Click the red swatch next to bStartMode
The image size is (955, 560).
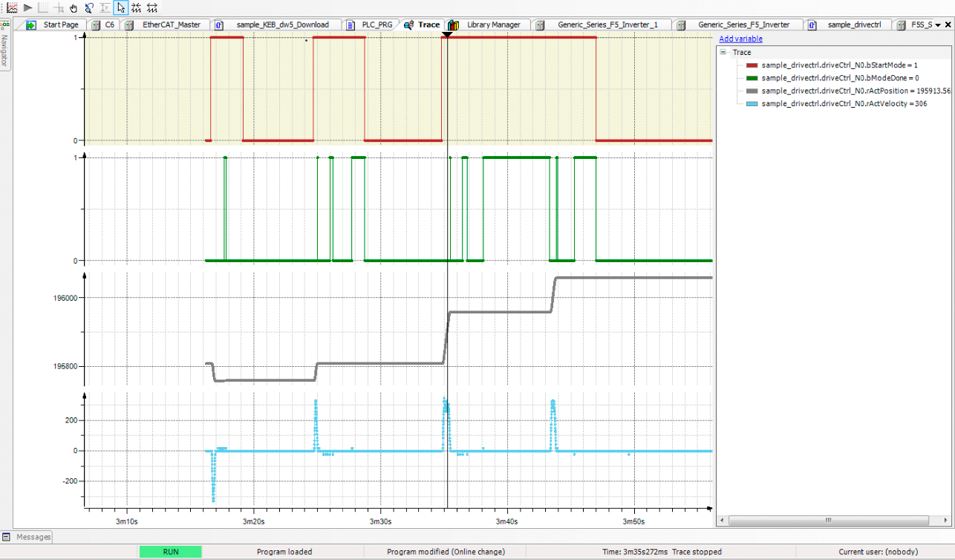[751, 65]
